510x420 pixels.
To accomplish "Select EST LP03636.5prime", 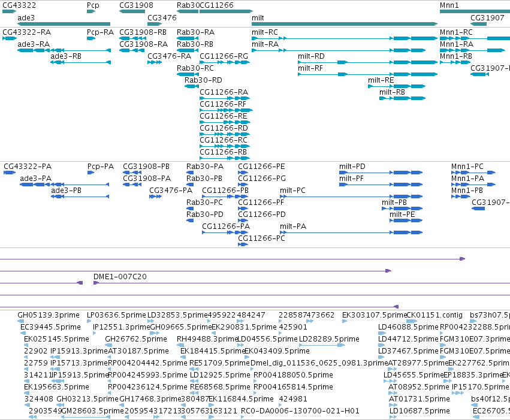I will [89, 321].
